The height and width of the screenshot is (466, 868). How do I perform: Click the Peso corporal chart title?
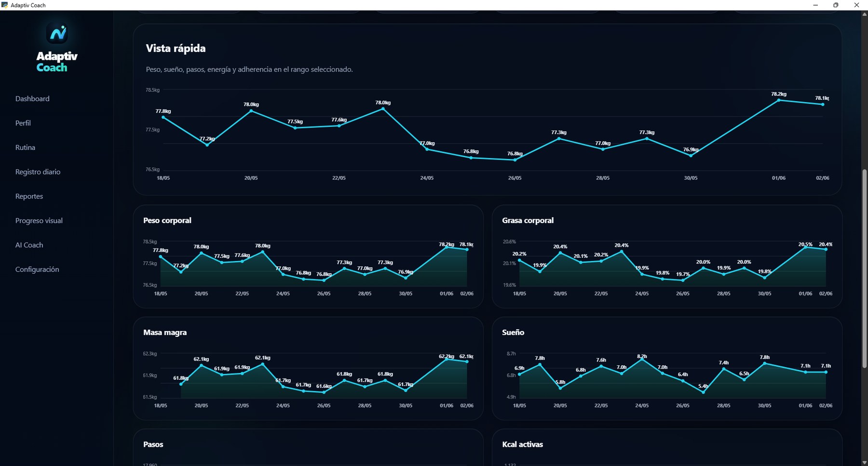click(x=167, y=220)
